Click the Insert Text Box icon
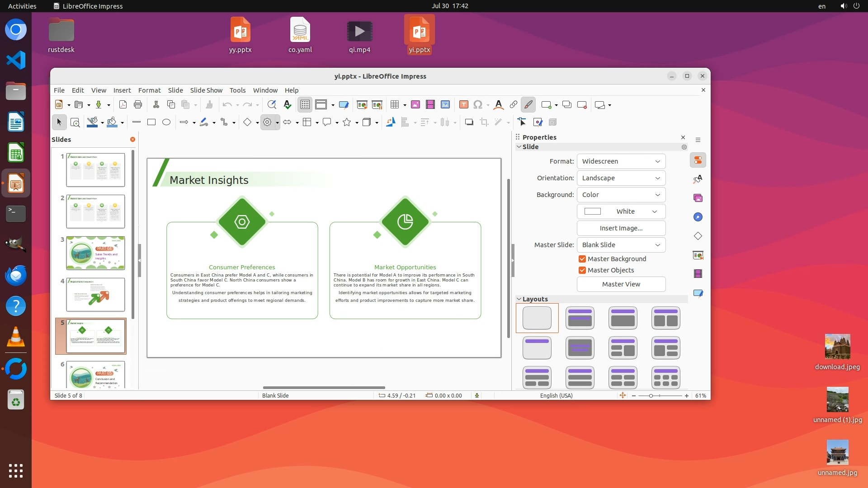 pos(463,105)
